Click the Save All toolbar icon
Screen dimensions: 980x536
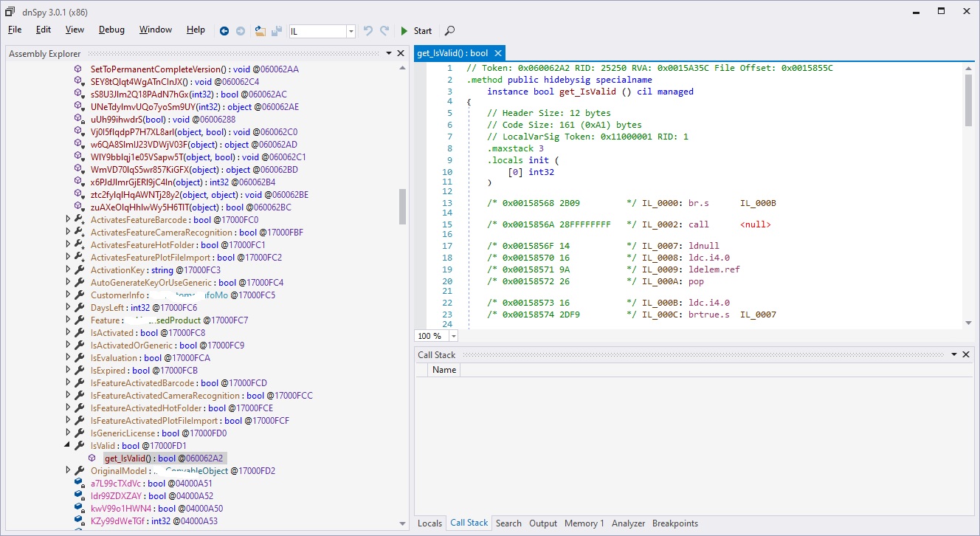coord(277,30)
